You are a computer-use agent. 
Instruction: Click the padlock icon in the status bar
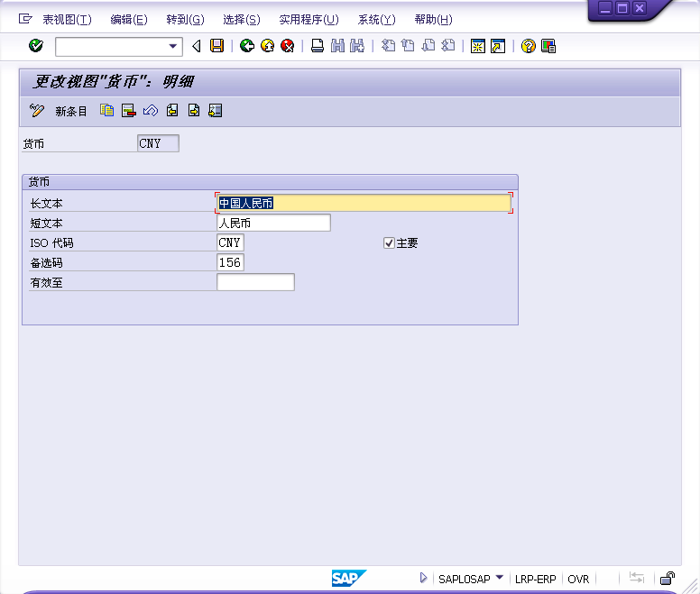coord(668,579)
